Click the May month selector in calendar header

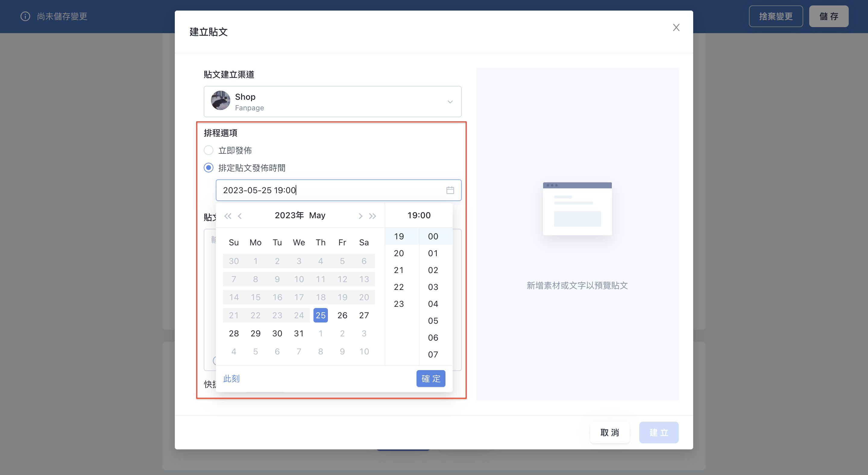pyautogui.click(x=317, y=215)
